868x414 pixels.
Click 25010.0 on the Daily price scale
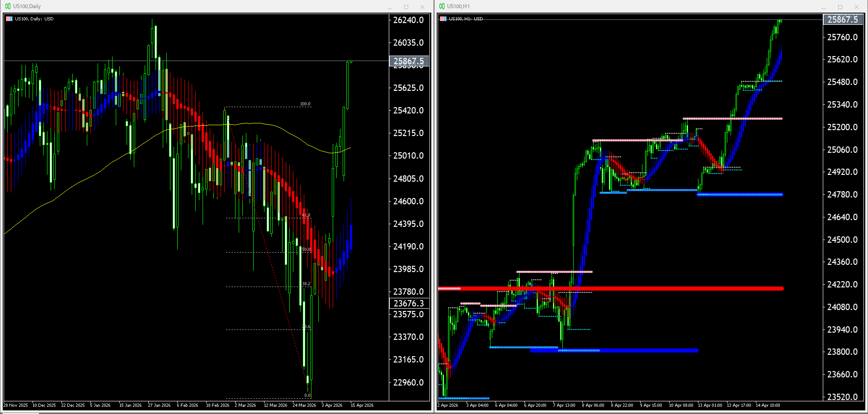coord(408,155)
